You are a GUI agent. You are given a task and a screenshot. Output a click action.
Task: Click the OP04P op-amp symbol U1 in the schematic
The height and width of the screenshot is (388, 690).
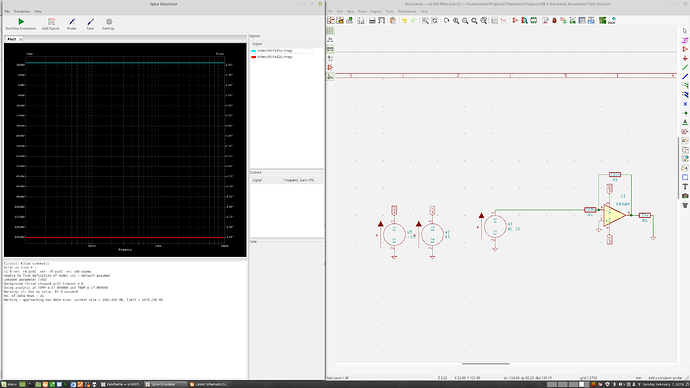[x=614, y=215]
